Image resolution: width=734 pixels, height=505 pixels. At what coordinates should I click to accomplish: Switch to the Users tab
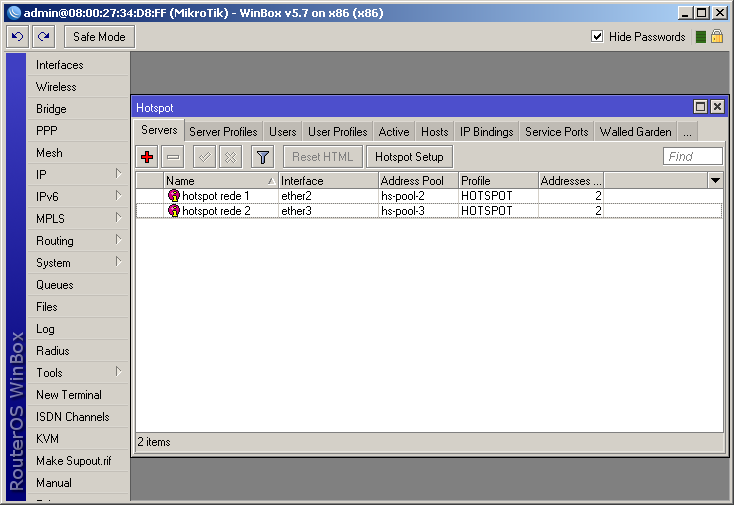point(282,132)
